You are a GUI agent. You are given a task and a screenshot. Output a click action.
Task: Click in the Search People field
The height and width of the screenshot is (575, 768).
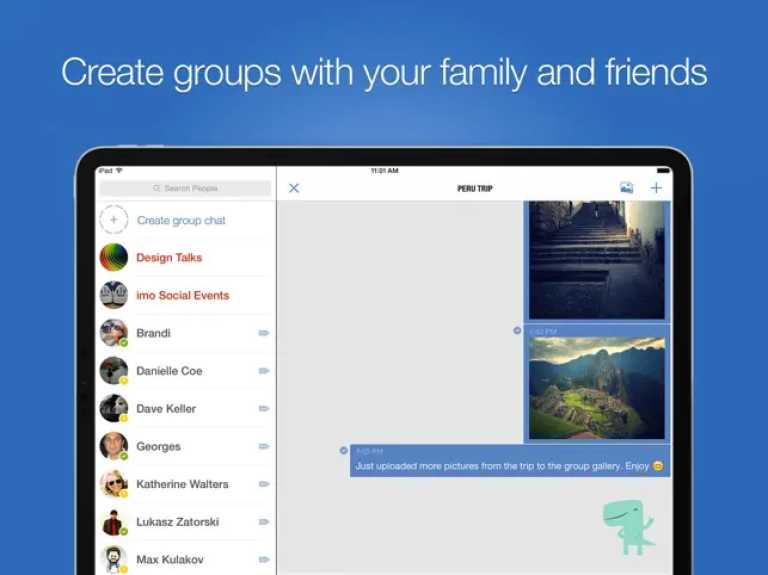coord(185,188)
